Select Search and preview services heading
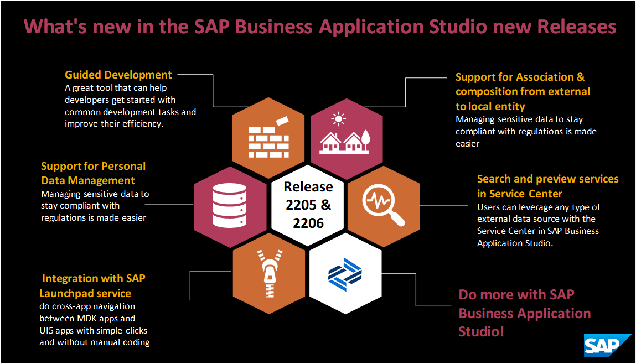636x364 pixels. click(547, 186)
